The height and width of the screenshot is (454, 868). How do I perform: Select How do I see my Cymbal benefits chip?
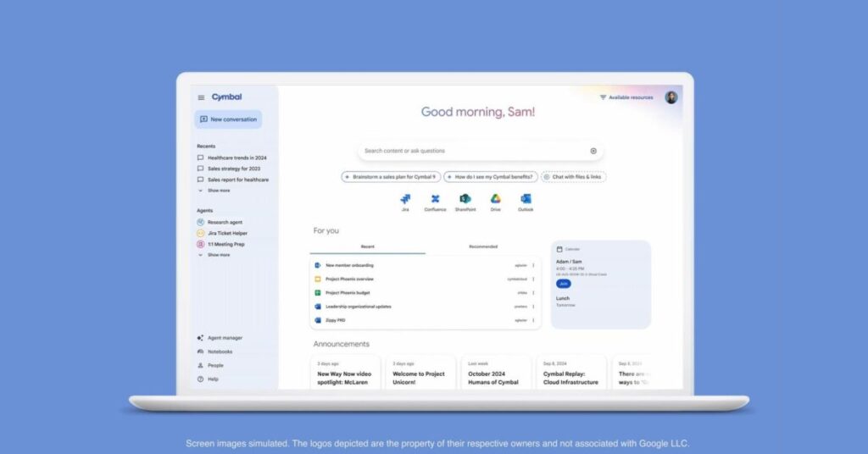[x=491, y=177]
